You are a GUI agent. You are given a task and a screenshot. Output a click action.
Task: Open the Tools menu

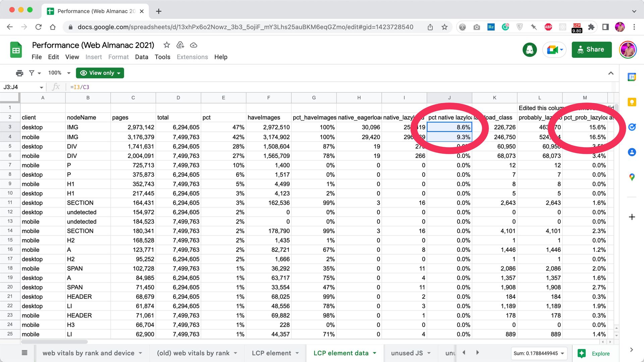click(162, 57)
